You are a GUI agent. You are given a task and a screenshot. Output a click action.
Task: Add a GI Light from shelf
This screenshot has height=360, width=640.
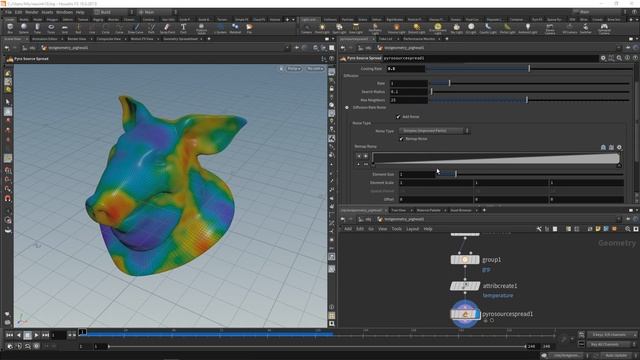471,29
